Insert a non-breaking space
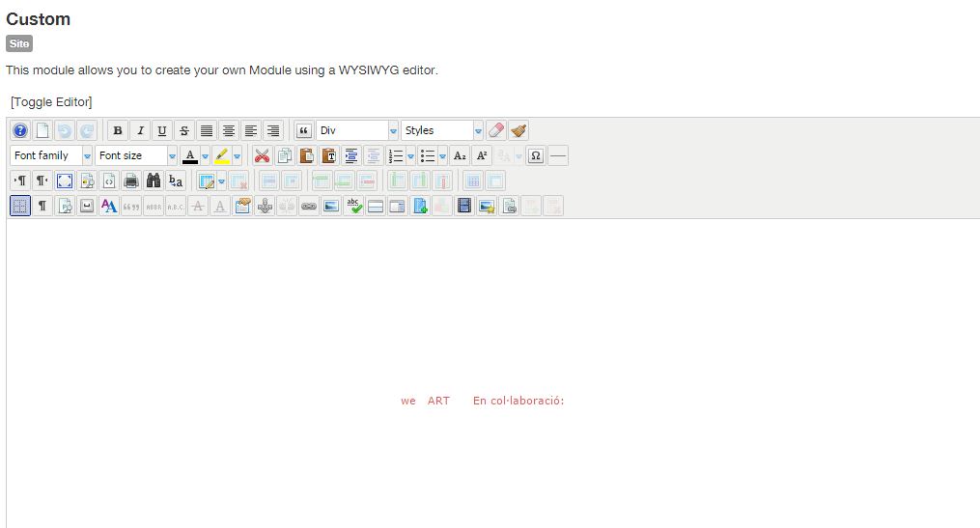980x528 pixels. point(87,207)
